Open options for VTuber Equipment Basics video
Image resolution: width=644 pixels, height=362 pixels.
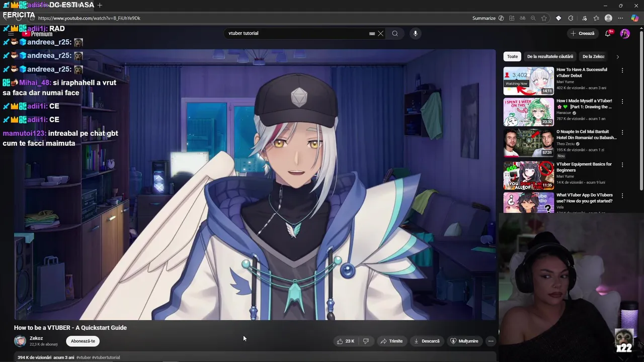(622, 165)
